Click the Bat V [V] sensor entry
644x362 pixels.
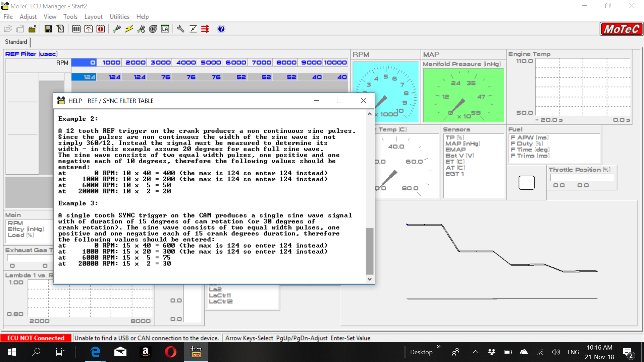(x=460, y=156)
